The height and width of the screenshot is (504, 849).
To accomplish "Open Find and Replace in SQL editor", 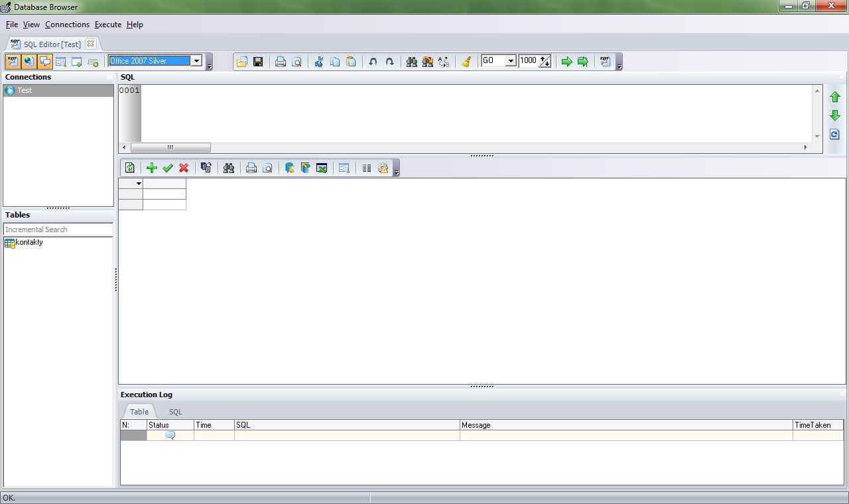I will [426, 61].
